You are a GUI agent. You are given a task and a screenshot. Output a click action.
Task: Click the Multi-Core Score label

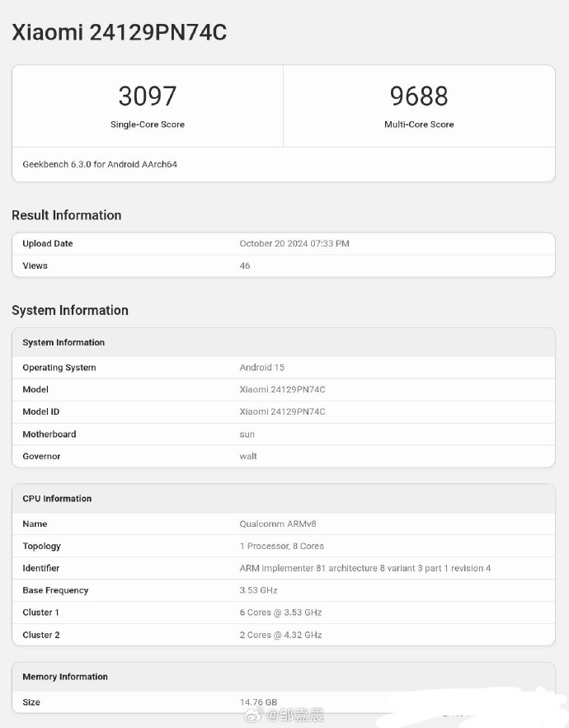tap(419, 124)
